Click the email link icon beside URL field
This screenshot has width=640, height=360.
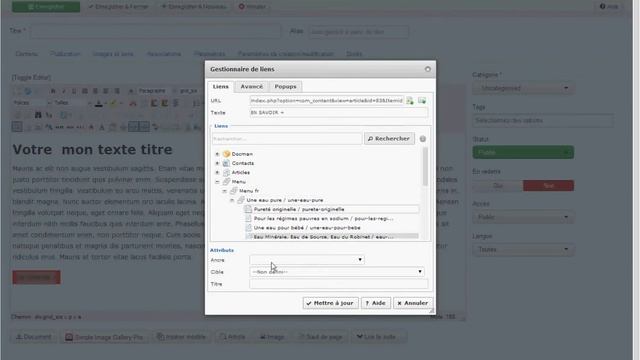click(x=422, y=100)
